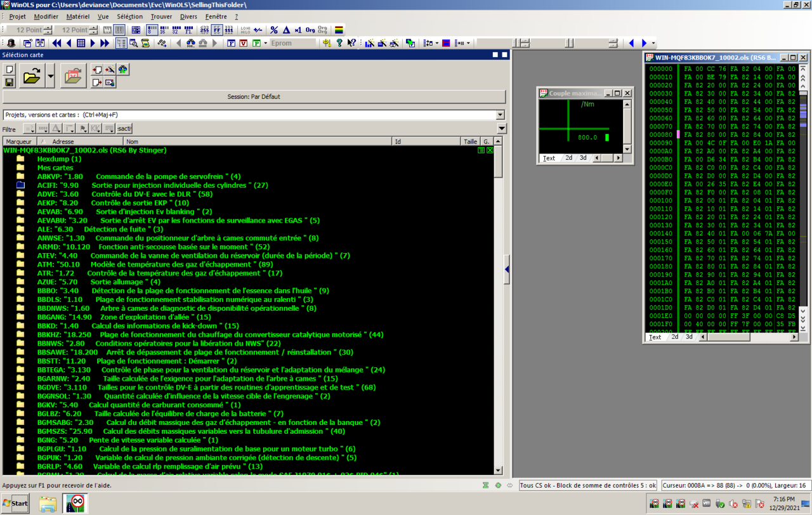Expand the ACIFI folder in map list
Image resolution: width=812 pixels, height=515 pixels.
[x=21, y=185]
